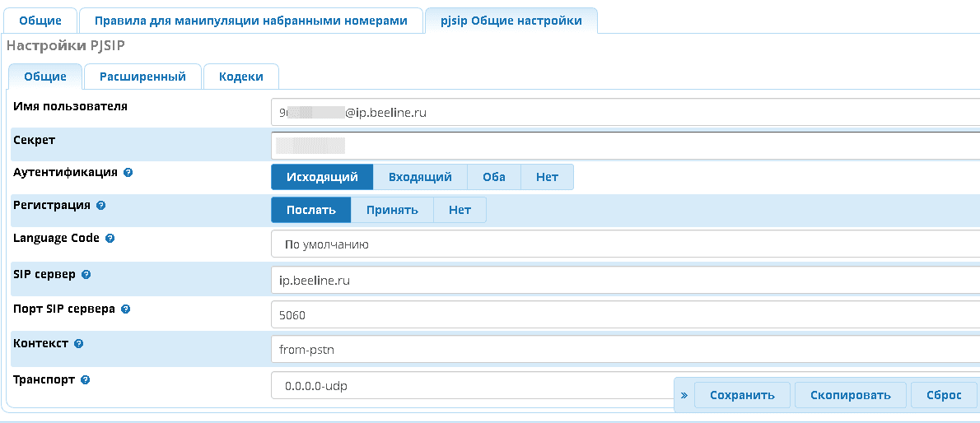
Task: Click help icon beside Регистрация label
Action: (x=100, y=206)
